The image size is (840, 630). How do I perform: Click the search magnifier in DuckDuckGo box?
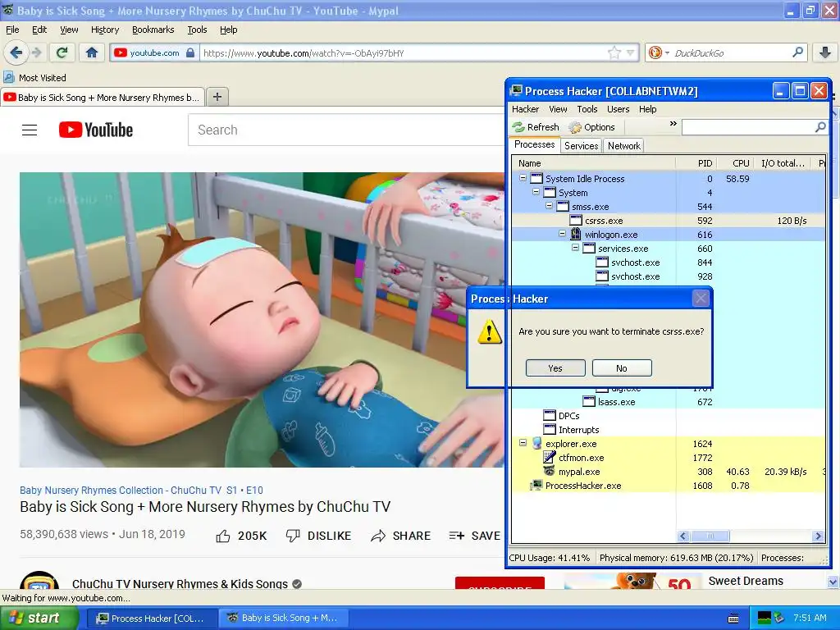tap(797, 52)
